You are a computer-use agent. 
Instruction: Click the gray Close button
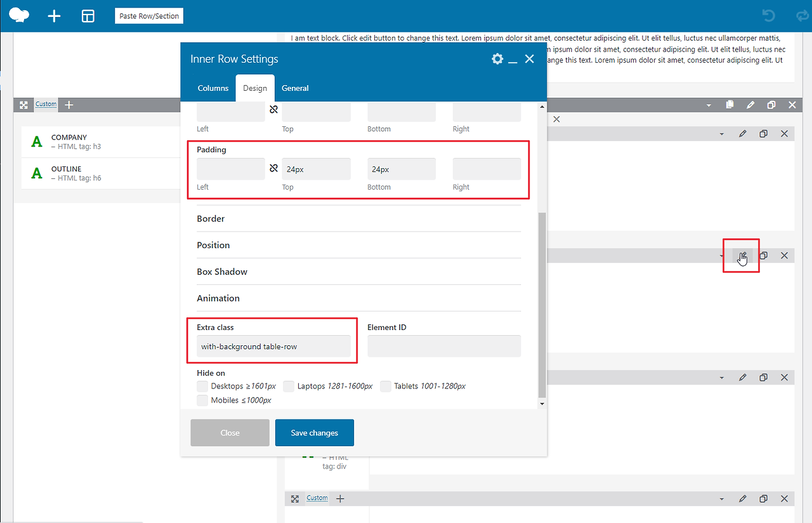(x=230, y=433)
